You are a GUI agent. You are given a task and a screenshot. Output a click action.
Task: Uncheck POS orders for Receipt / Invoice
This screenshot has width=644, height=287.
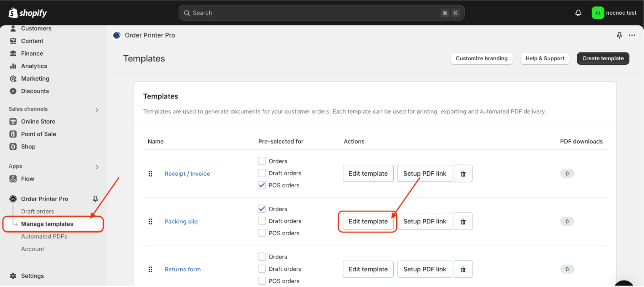pos(262,185)
